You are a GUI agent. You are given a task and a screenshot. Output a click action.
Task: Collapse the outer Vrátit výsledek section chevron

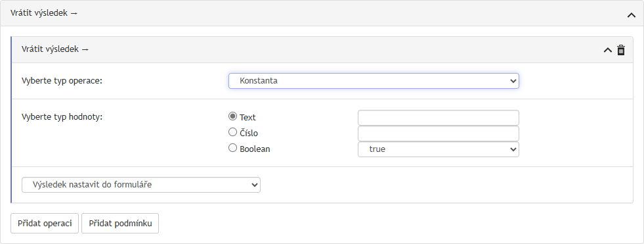tap(632, 15)
